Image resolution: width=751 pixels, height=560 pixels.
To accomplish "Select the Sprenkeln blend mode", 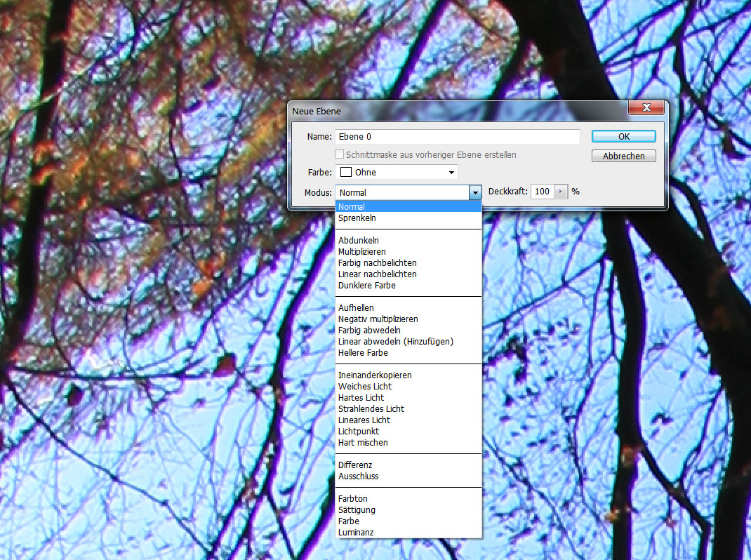I will coord(357,218).
